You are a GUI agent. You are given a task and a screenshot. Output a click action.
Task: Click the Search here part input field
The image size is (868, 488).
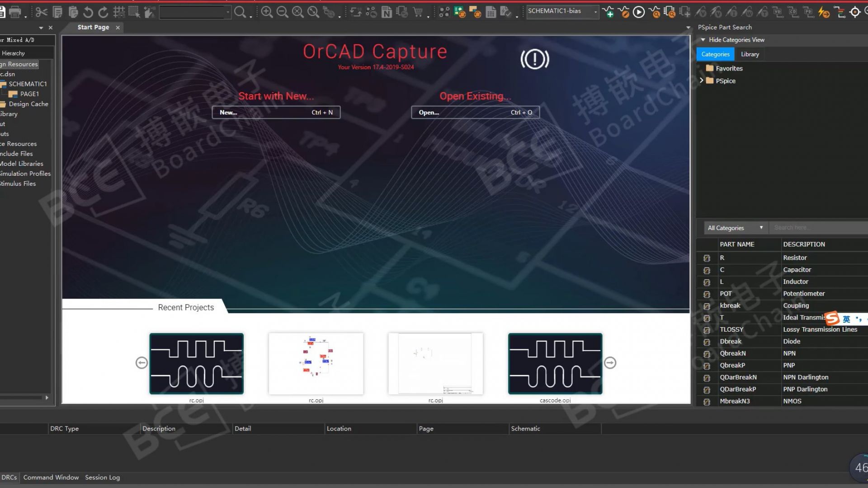click(x=819, y=228)
